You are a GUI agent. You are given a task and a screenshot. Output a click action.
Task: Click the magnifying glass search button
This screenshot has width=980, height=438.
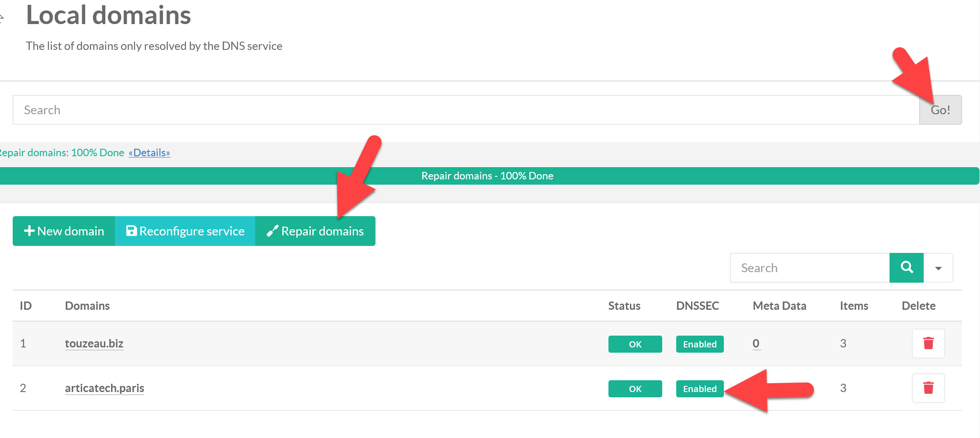tap(906, 268)
